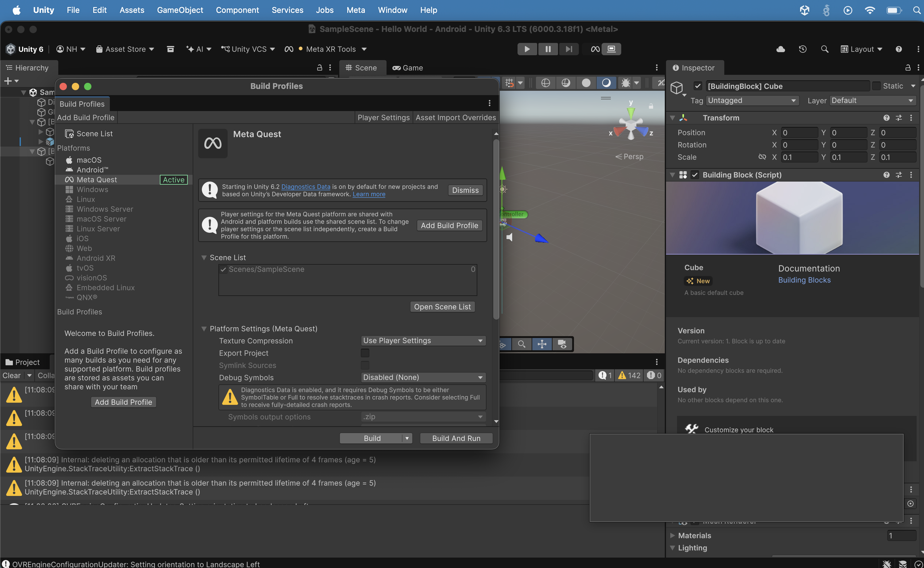924x568 pixels.
Task: Toggle scene debug bug icon
Action: pos(625,83)
